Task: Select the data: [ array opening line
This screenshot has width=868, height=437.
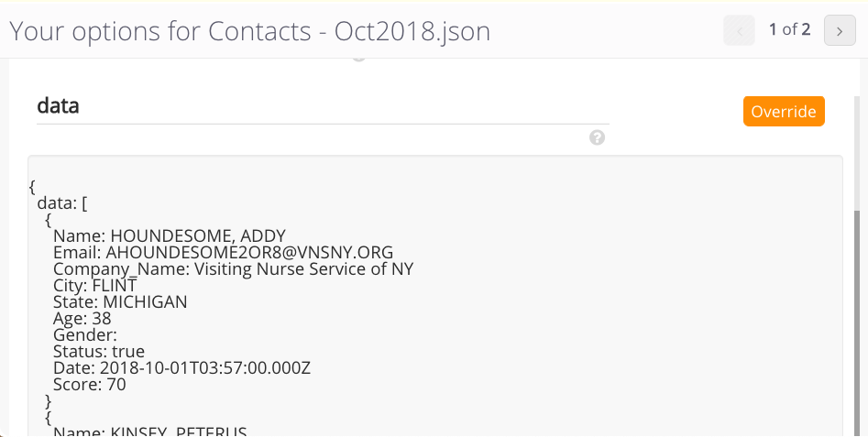Action: 62,203
